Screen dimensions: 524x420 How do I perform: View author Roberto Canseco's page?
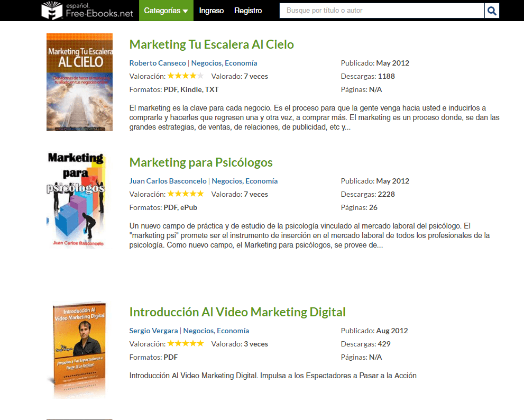tap(158, 63)
